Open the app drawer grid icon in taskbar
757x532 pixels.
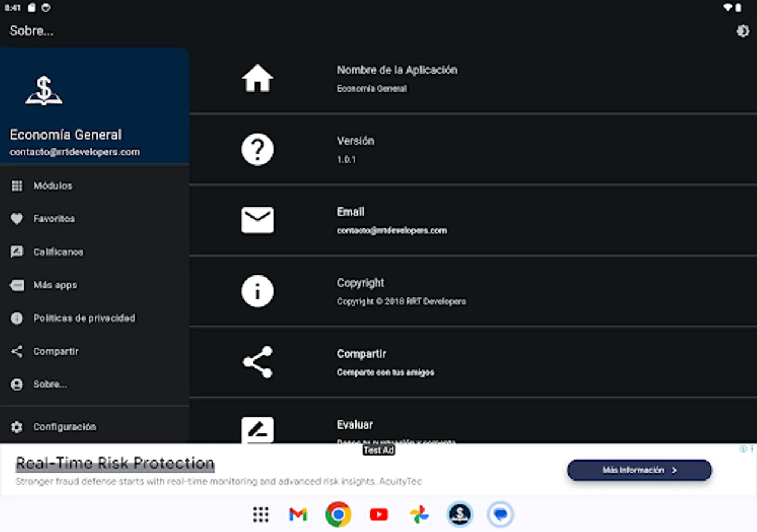(260, 514)
